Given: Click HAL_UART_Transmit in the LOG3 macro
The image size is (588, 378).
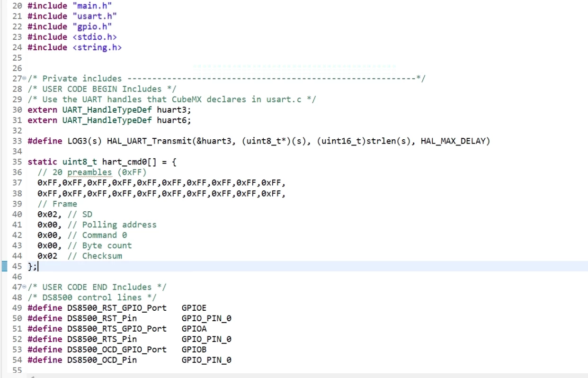Looking at the screenshot, I should click(149, 141).
